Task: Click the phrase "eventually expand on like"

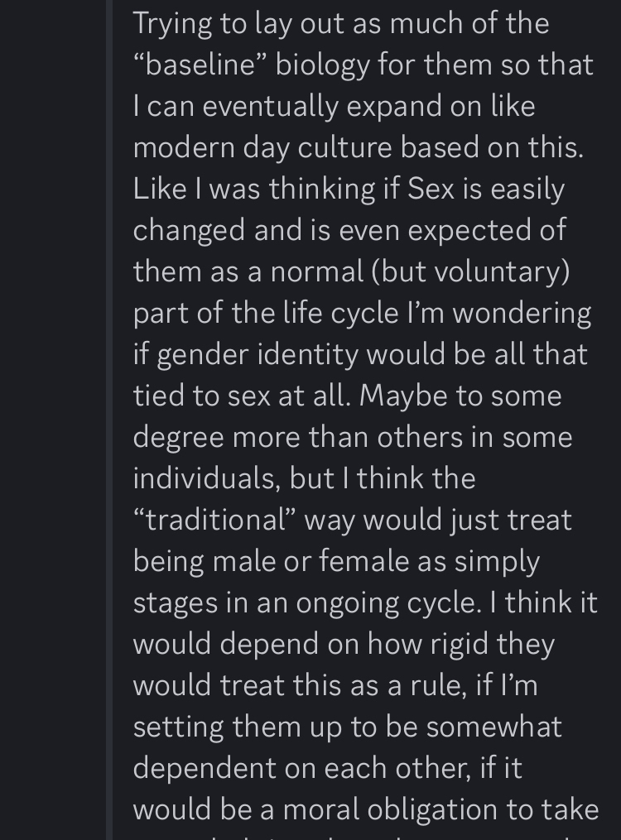Action: 368,106
